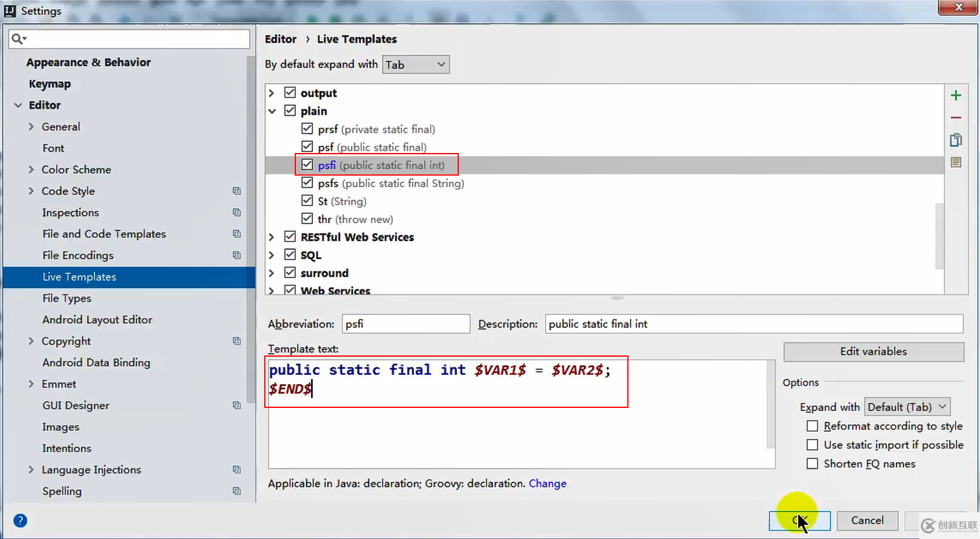Open Expand with Default (Tab) dropdown
This screenshot has height=539, width=980.
coord(907,407)
